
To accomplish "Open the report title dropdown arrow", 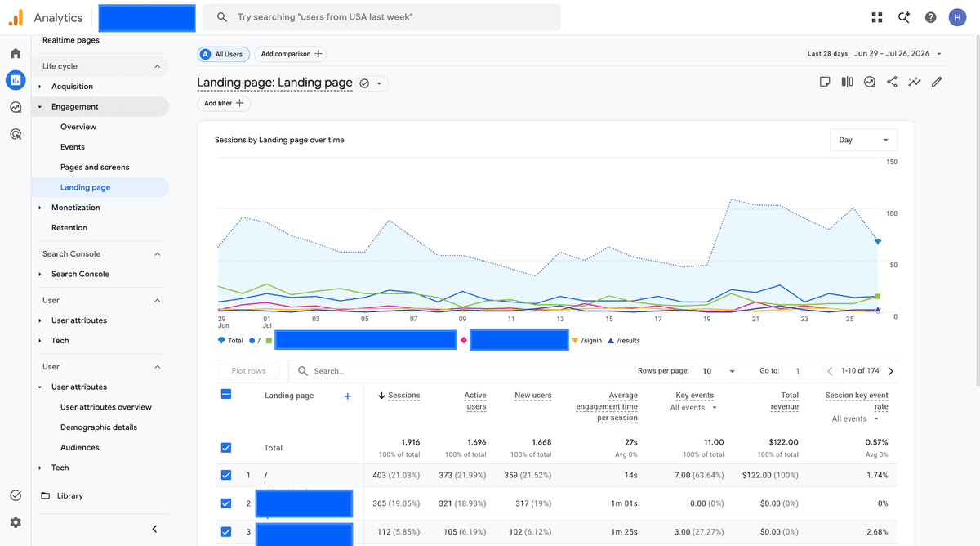I will (379, 83).
